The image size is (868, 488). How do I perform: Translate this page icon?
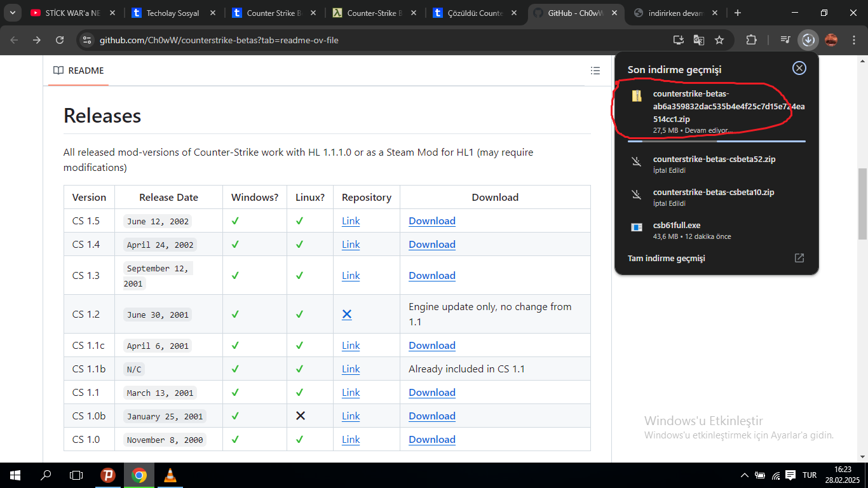[699, 40]
